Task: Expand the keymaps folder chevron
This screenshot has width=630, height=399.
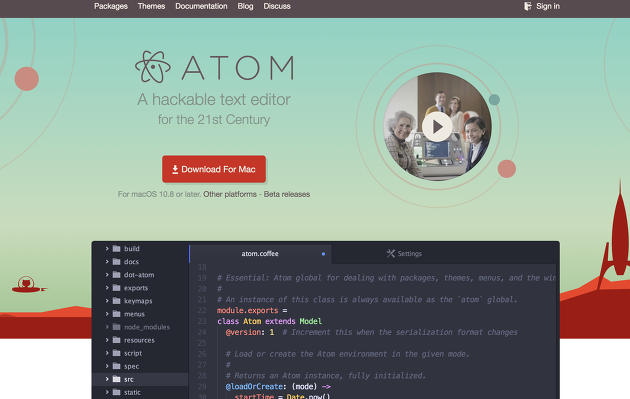Action: point(107,301)
